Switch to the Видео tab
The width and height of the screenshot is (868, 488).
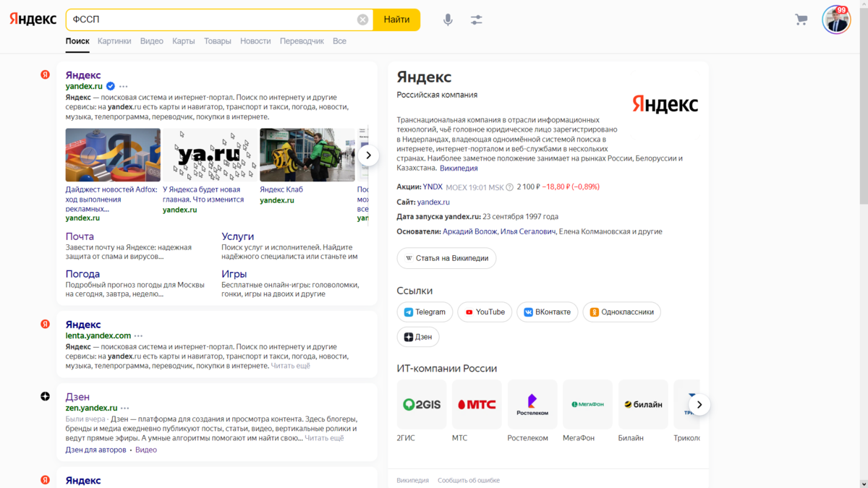(152, 41)
